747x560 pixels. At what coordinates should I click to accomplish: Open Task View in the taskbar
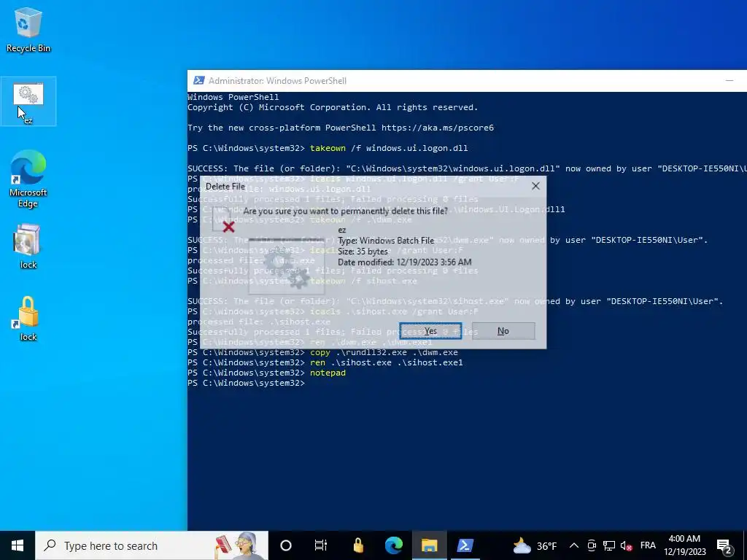pyautogui.click(x=321, y=545)
